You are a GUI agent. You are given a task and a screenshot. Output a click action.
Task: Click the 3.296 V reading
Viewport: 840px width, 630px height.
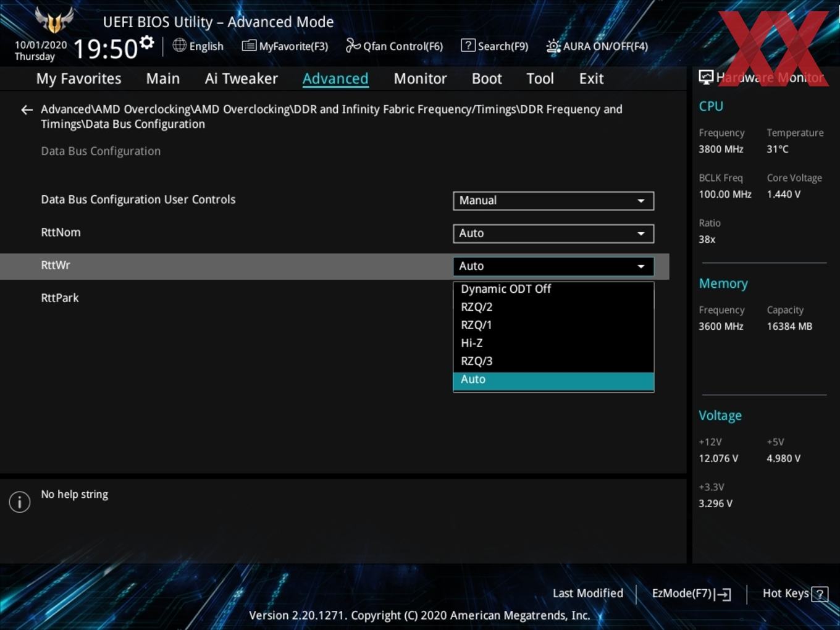click(x=715, y=504)
